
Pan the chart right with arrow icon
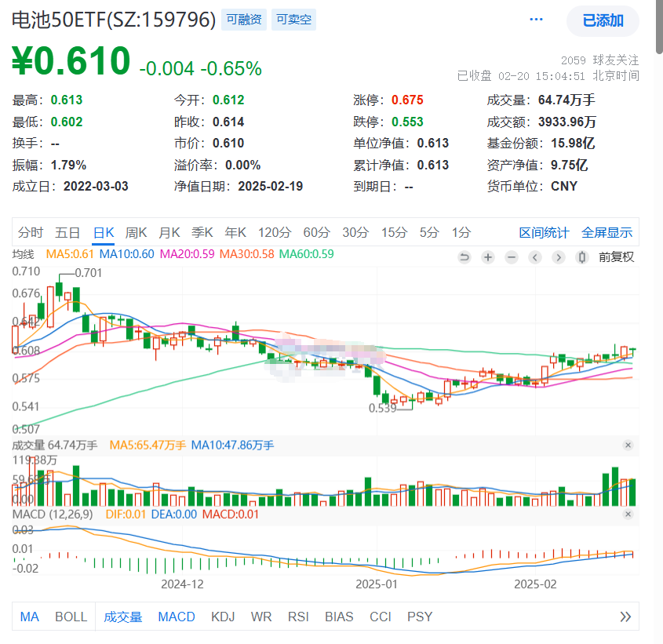[558, 257]
